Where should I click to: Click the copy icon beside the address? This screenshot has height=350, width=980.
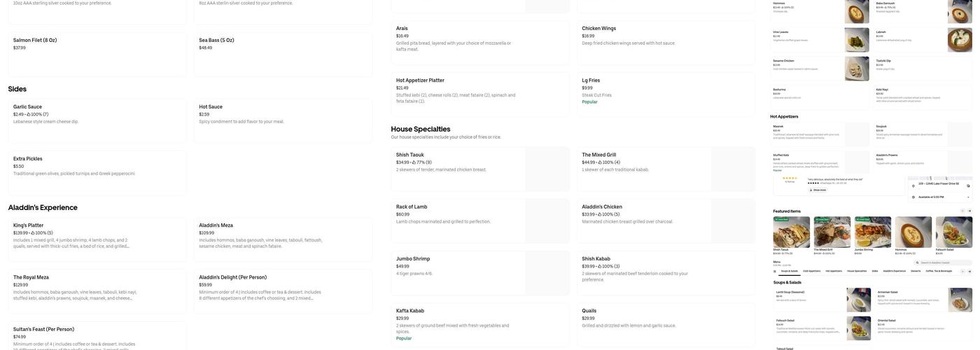pos(967,185)
